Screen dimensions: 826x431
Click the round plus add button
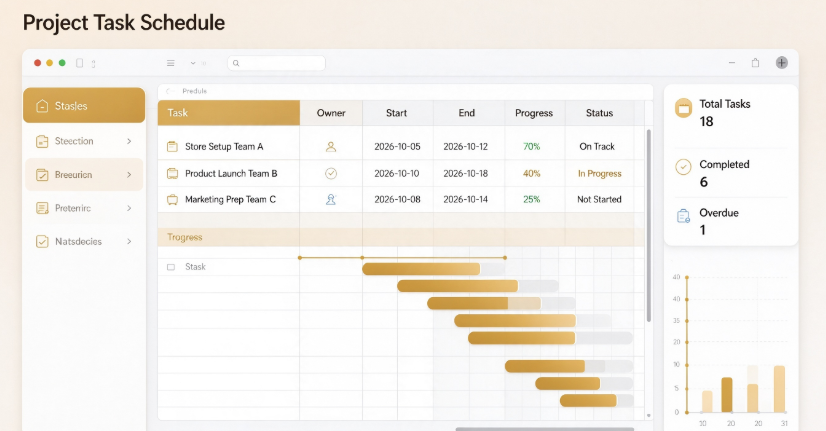[782, 63]
